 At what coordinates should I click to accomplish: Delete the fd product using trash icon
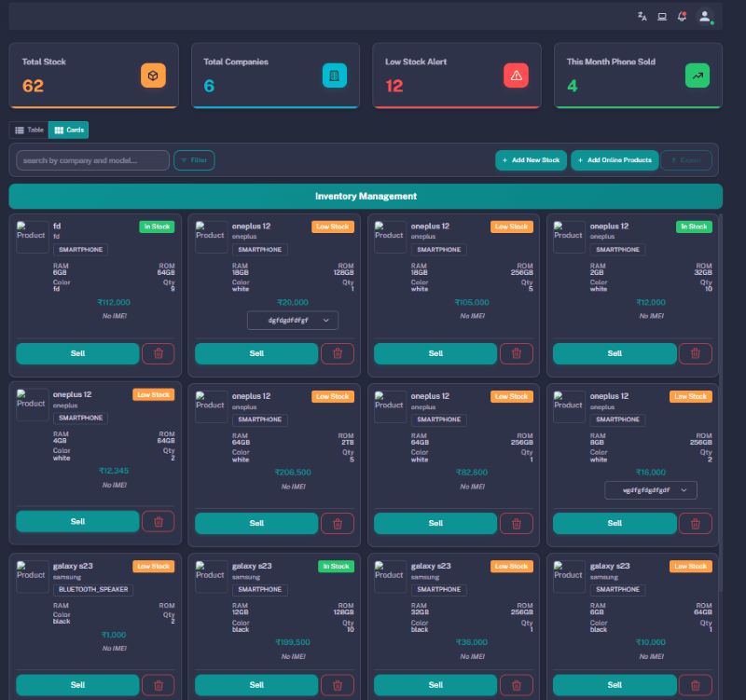coord(158,353)
